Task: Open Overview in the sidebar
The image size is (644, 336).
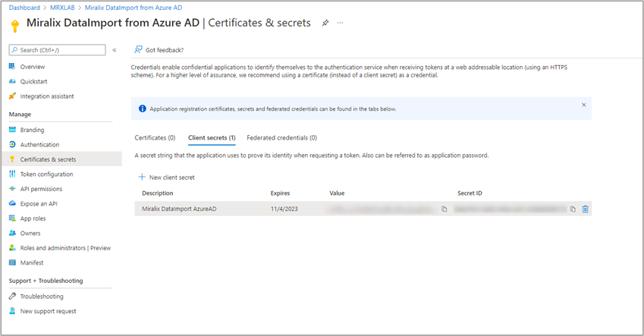Action: 33,67
